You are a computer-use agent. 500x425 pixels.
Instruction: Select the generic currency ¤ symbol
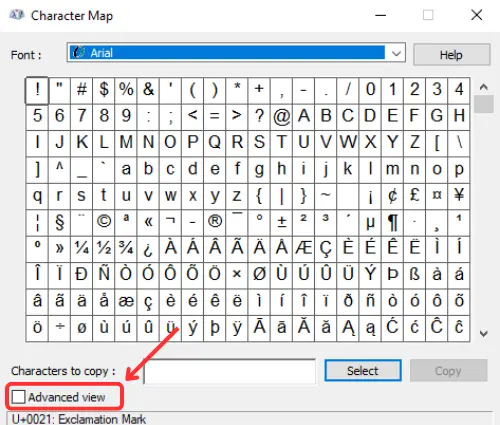[x=437, y=196]
